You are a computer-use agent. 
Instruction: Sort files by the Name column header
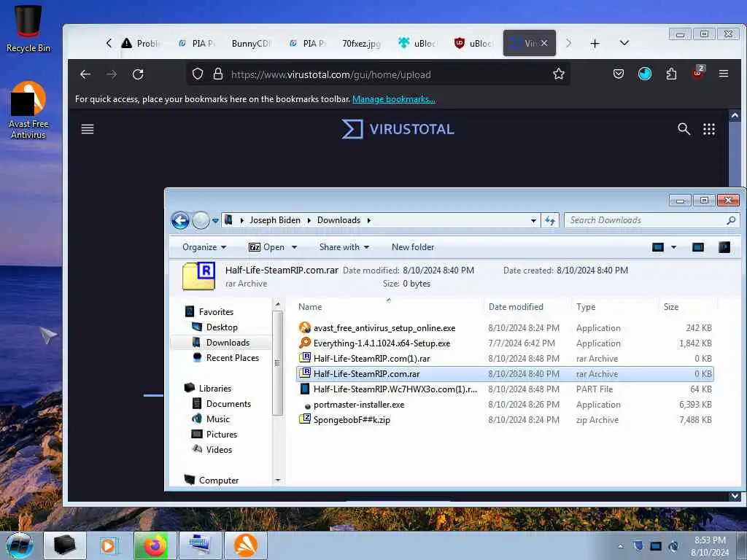(388, 307)
